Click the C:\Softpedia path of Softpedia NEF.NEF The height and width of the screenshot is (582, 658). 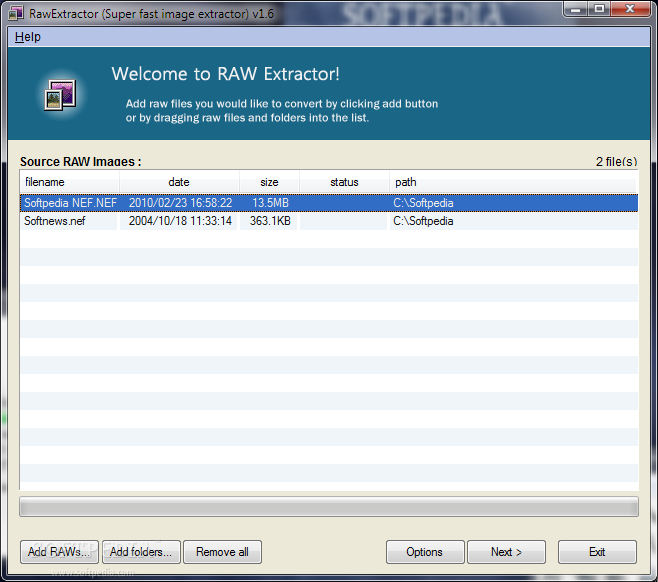[423, 203]
